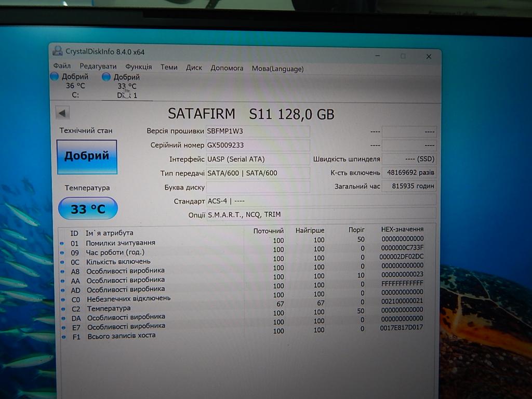Open the Теми menu
532x399 pixels.
[169, 67]
